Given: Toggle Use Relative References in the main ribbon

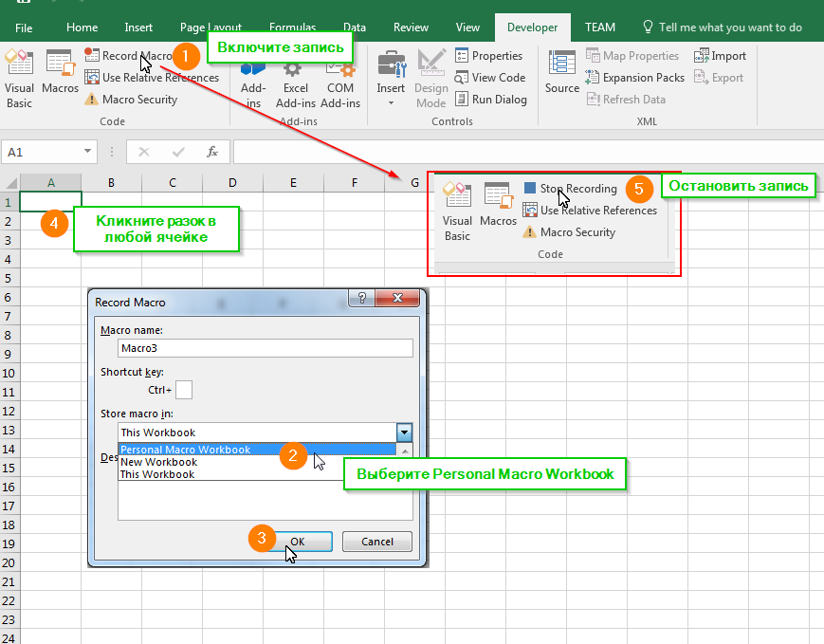Looking at the screenshot, I should (x=152, y=77).
